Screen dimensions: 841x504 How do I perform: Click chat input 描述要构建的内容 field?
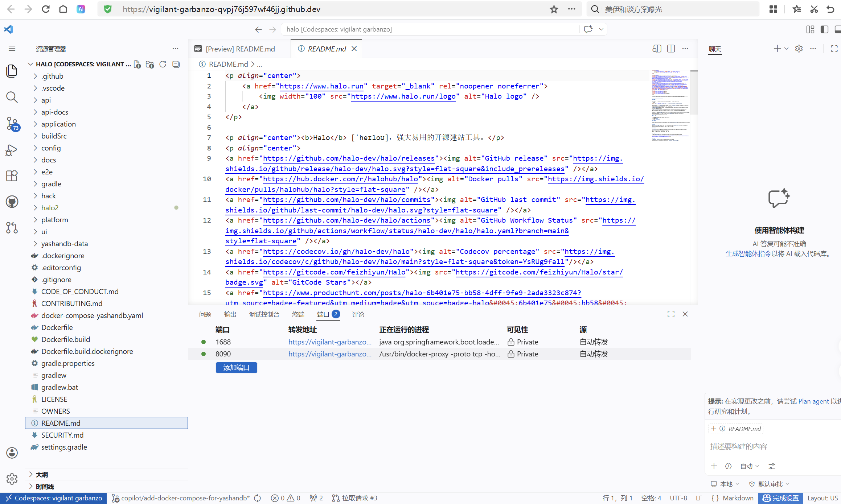pyautogui.click(x=769, y=446)
